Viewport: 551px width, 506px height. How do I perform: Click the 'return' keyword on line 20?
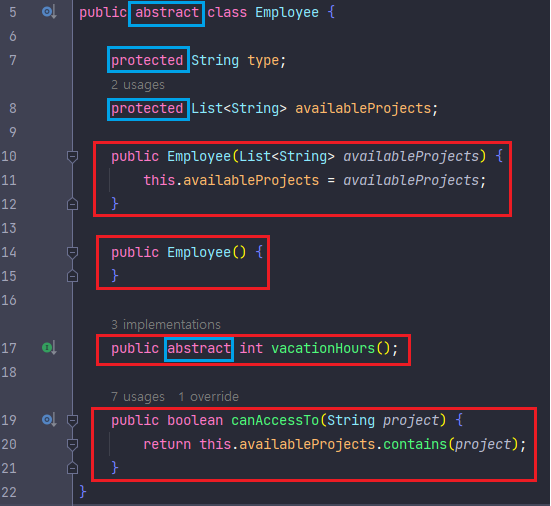167,445
